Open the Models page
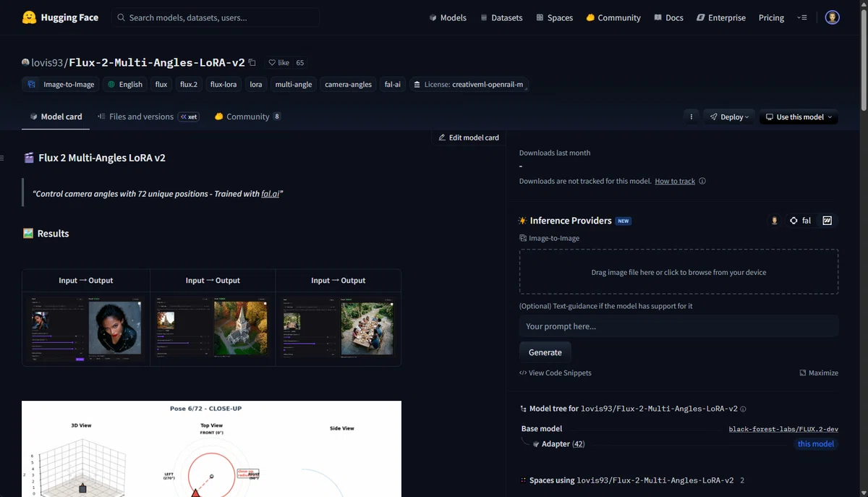The image size is (868, 497). (448, 17)
